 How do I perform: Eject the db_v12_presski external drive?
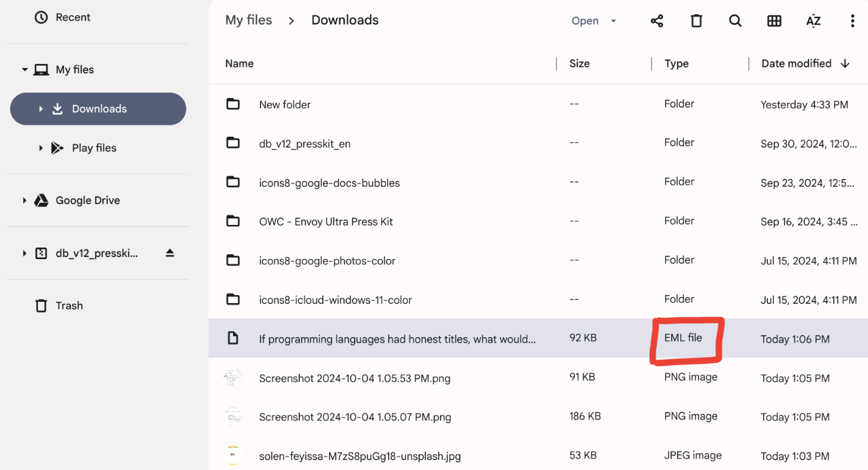click(169, 253)
